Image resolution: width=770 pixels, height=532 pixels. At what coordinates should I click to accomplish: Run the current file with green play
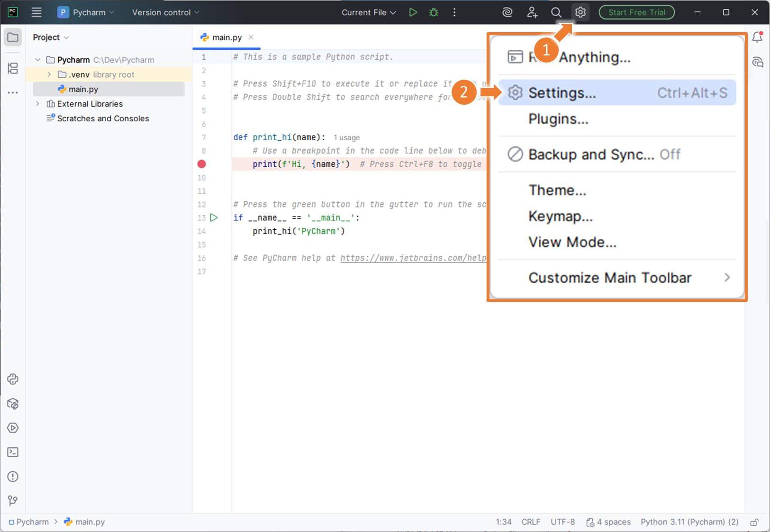pos(413,12)
